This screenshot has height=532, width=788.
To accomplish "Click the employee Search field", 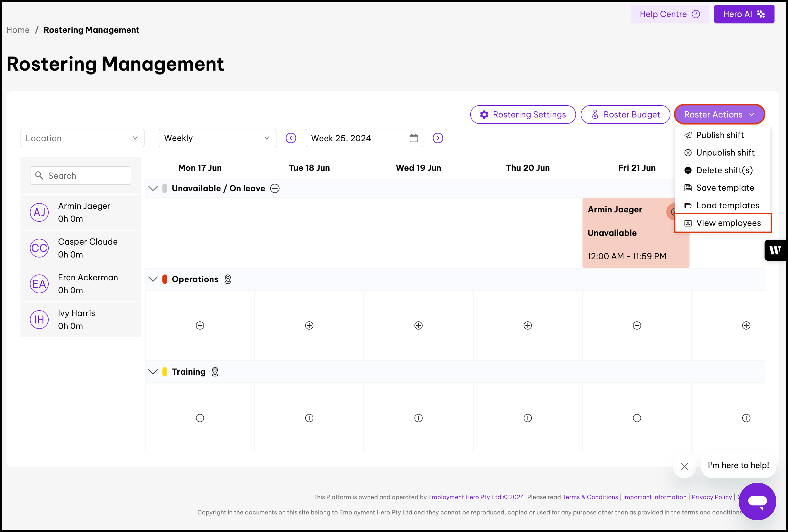I will click(x=81, y=175).
